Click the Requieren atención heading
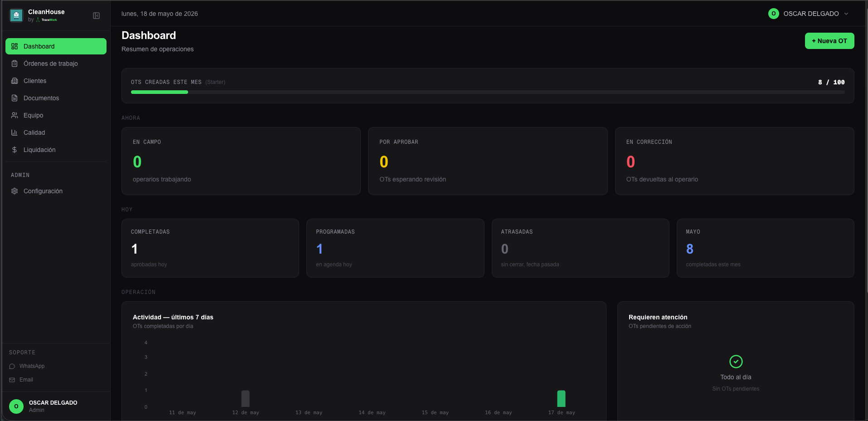The image size is (868, 421). 658,317
